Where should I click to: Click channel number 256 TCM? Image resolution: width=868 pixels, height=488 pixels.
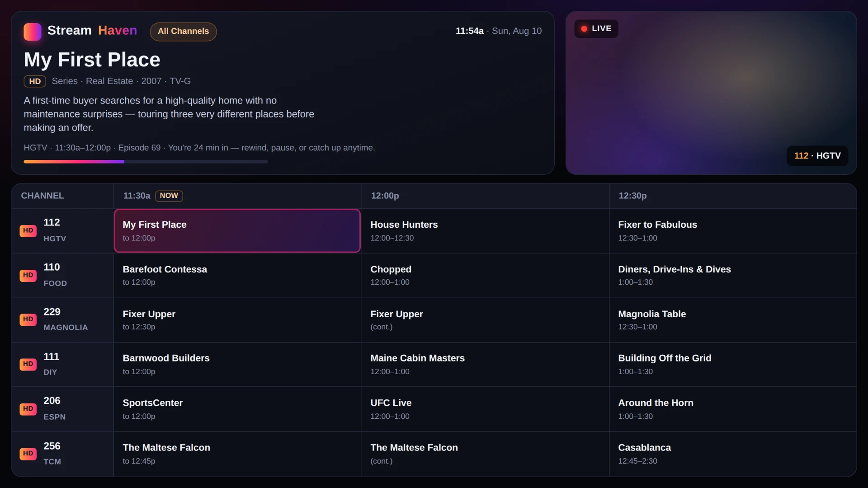(x=52, y=446)
